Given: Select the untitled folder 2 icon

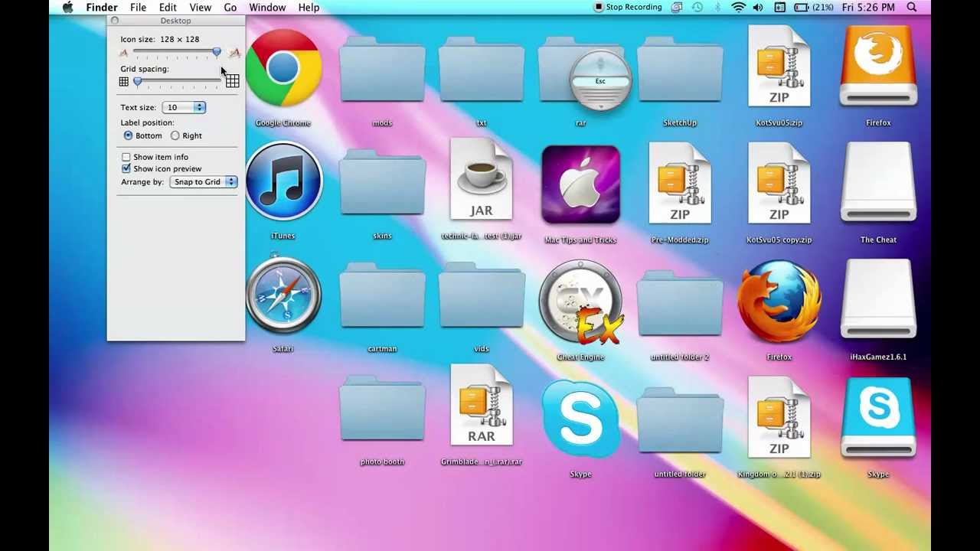Looking at the screenshot, I should tap(680, 303).
